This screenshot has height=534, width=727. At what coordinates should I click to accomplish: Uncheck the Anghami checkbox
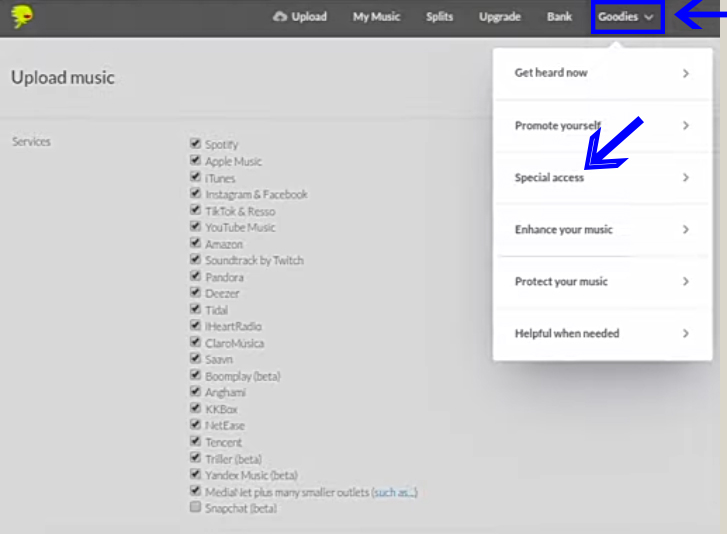[195, 391]
